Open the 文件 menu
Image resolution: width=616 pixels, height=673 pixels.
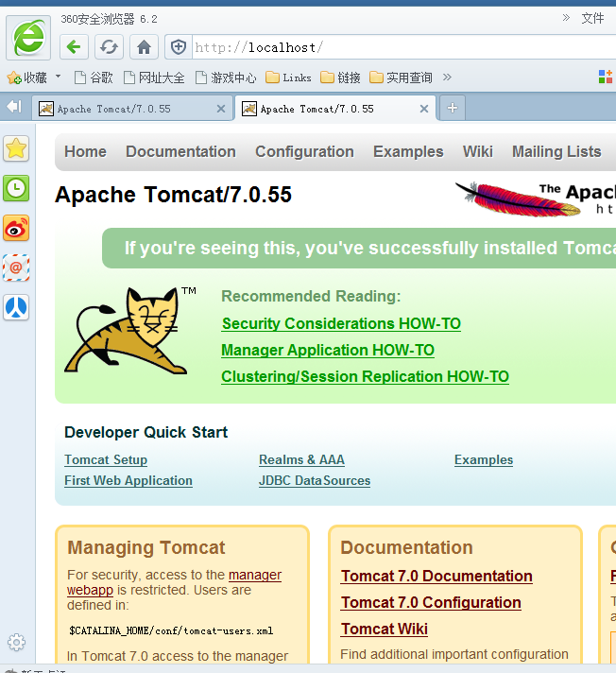point(592,18)
